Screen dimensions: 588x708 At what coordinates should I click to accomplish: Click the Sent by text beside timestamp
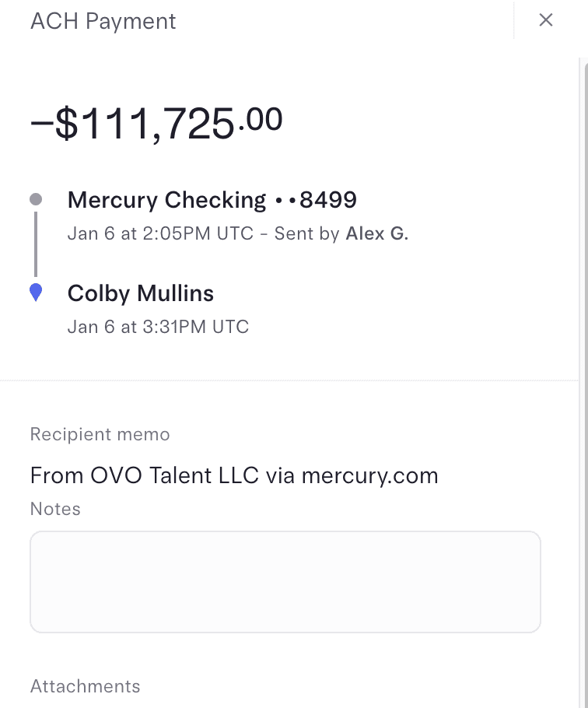(308, 233)
